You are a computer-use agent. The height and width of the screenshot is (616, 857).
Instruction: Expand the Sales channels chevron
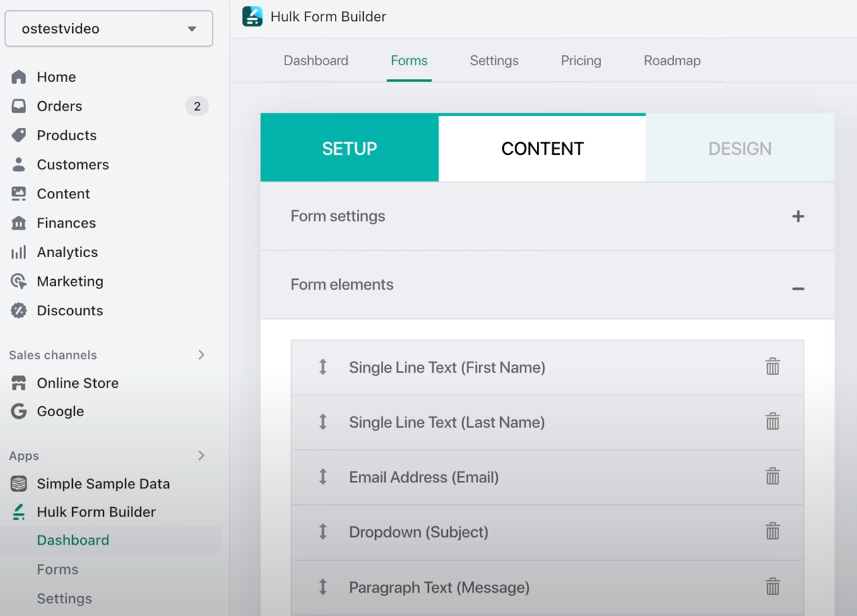point(201,355)
